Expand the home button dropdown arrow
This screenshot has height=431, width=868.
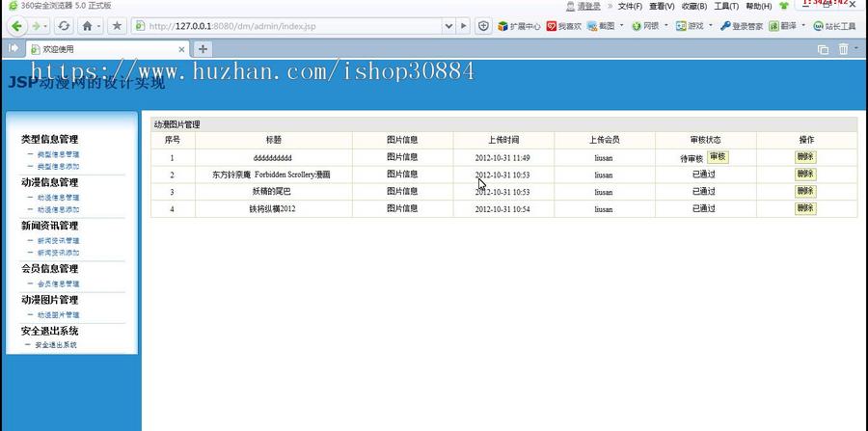point(99,26)
